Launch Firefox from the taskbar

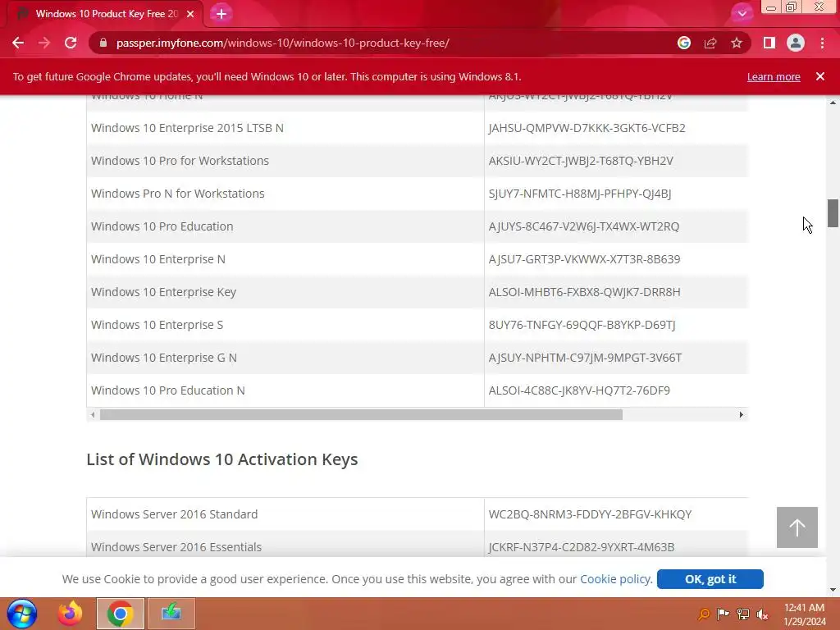tap(71, 614)
